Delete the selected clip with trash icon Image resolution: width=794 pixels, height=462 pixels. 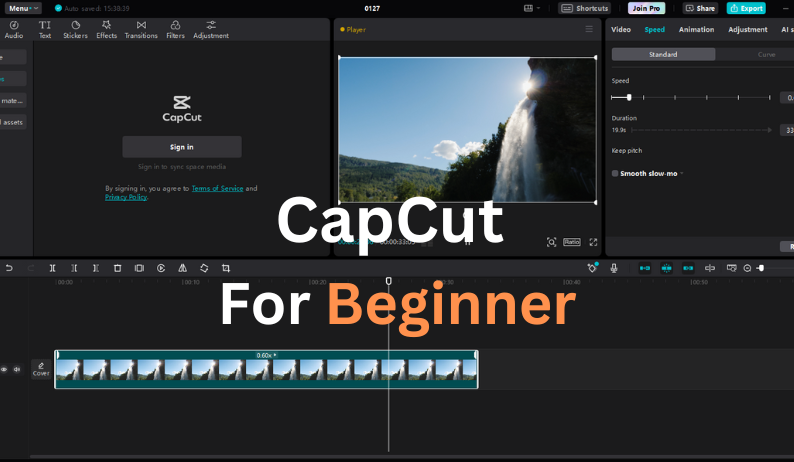117,268
